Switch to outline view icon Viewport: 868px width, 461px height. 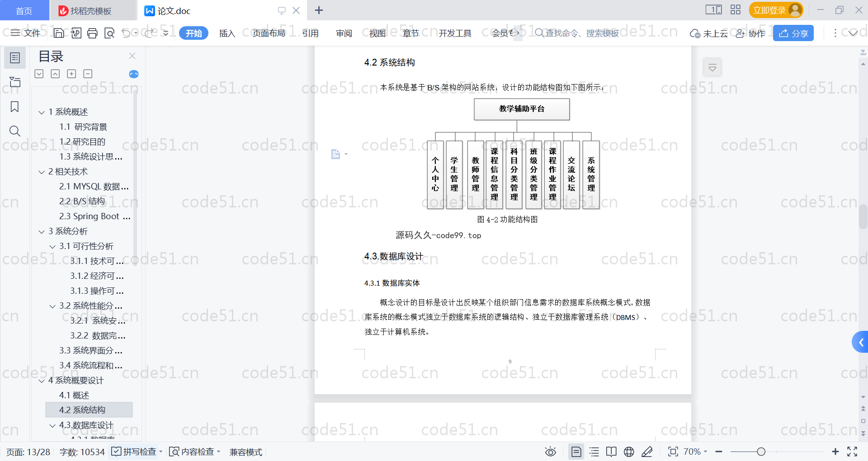594,452
